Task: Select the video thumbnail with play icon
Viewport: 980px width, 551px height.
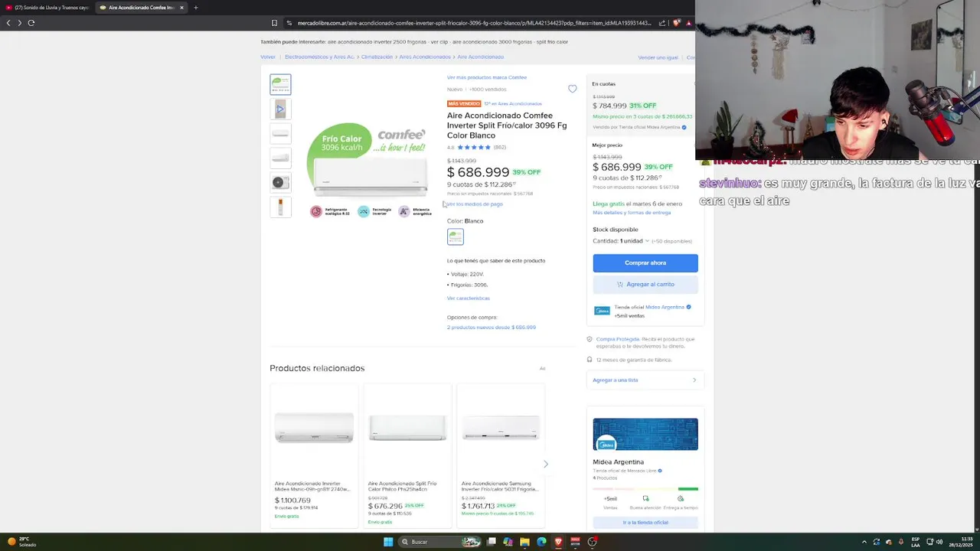Action: point(280,109)
